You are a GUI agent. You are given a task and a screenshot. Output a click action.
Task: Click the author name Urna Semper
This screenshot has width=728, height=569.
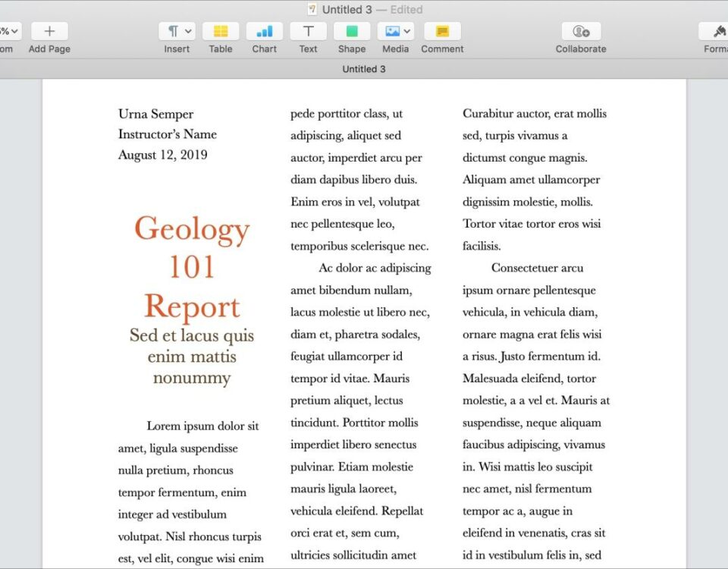(155, 114)
